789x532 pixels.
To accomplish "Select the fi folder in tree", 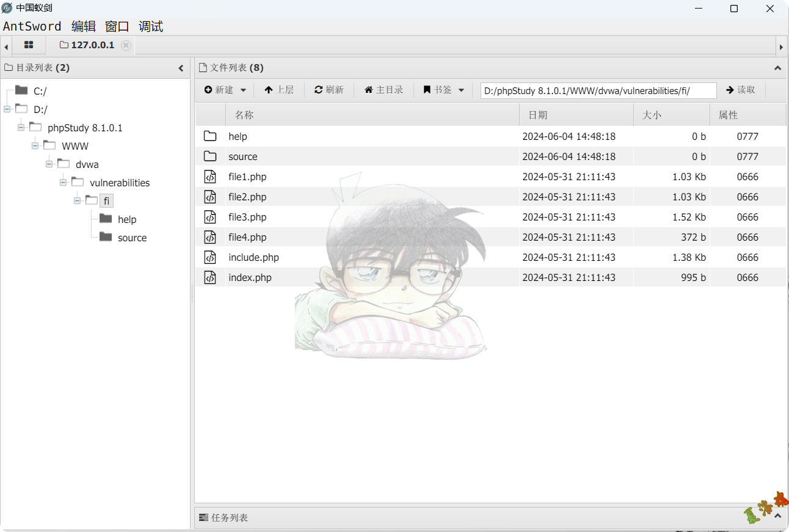I will pyautogui.click(x=106, y=201).
